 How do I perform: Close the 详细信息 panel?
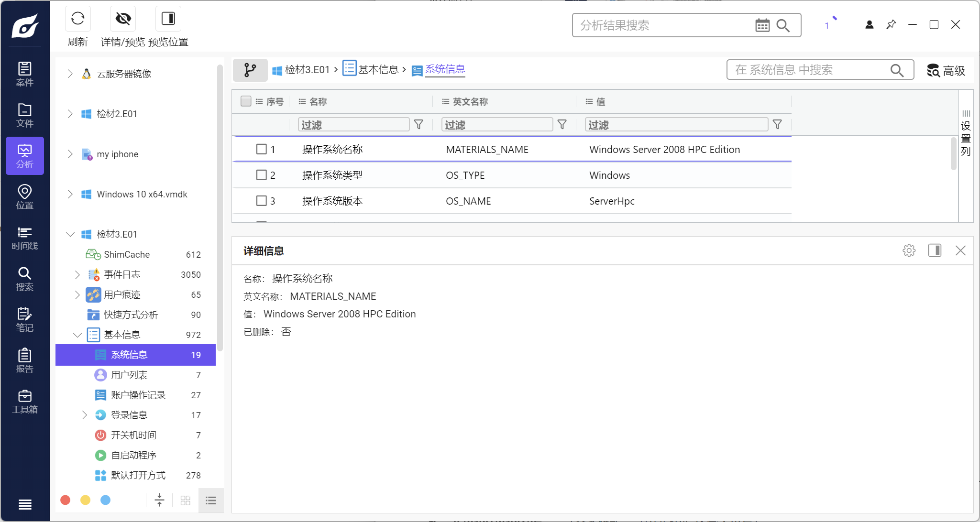960,250
